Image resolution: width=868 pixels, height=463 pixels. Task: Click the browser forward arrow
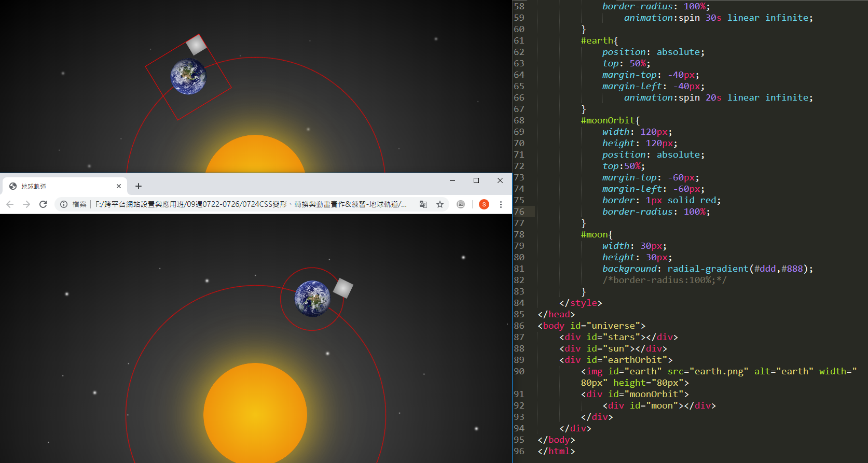(x=26, y=204)
